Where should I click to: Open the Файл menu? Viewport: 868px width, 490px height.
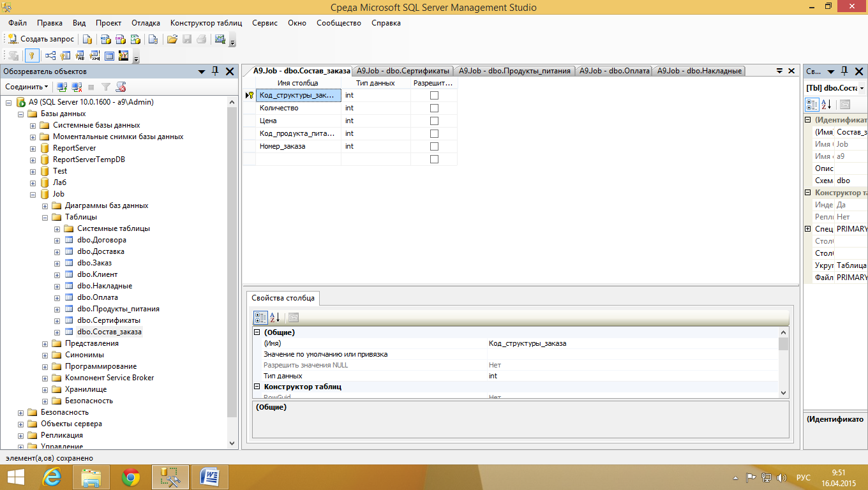click(17, 23)
